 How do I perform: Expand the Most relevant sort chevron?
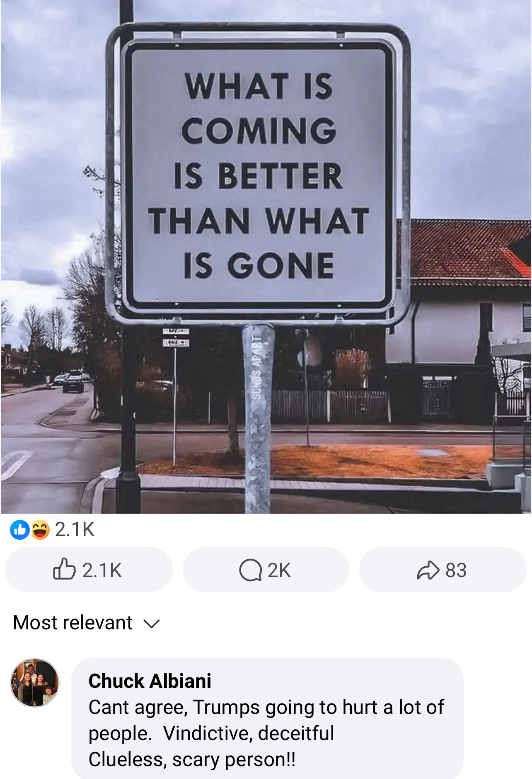(151, 624)
